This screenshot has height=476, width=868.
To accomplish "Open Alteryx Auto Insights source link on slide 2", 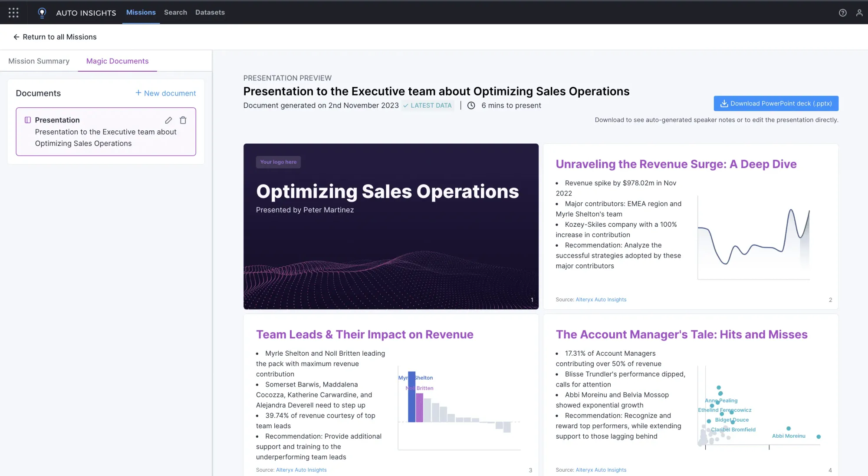I will [601, 300].
